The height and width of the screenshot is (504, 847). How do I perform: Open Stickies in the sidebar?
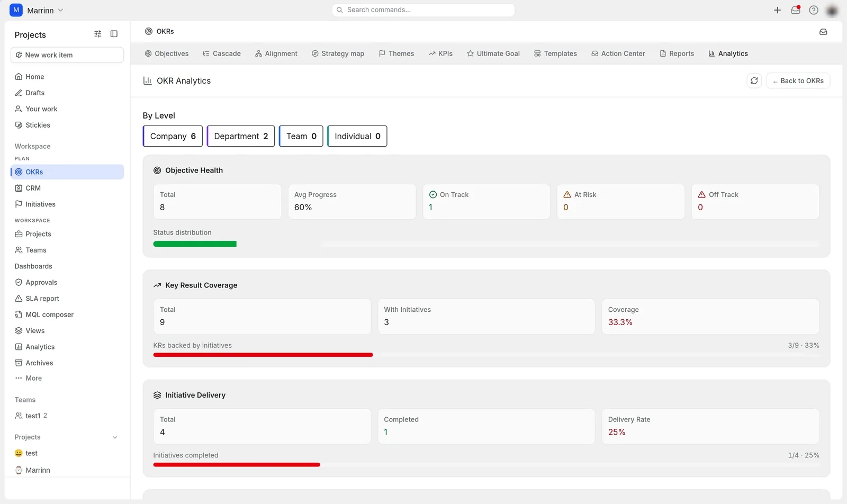click(x=67, y=125)
